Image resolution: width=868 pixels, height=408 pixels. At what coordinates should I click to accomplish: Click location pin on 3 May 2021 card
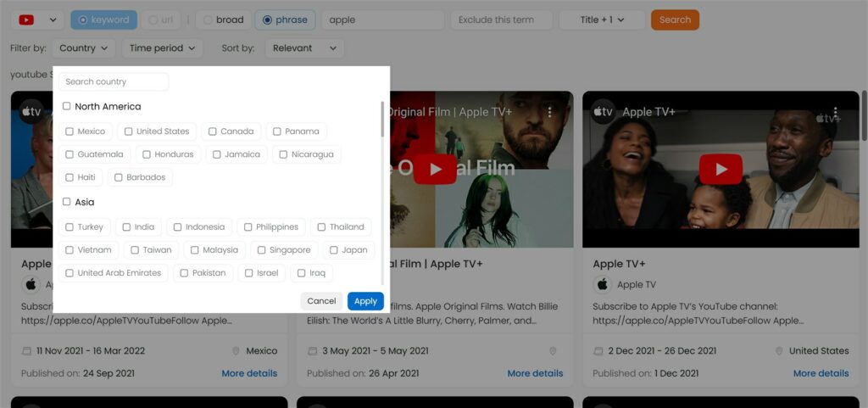(552, 351)
